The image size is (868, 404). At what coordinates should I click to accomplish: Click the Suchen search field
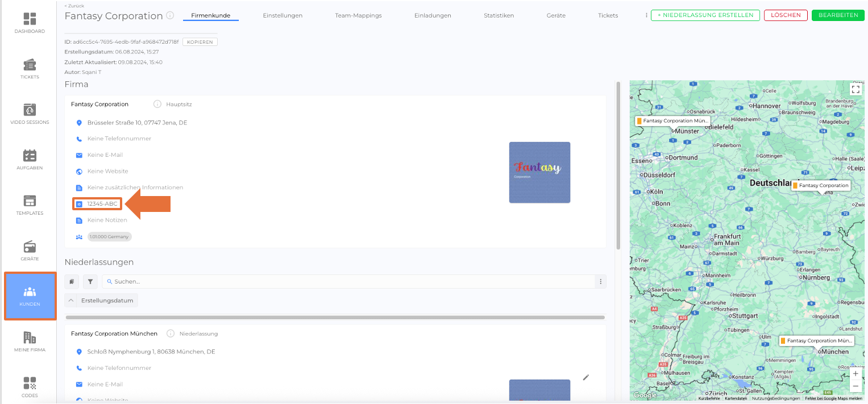352,281
